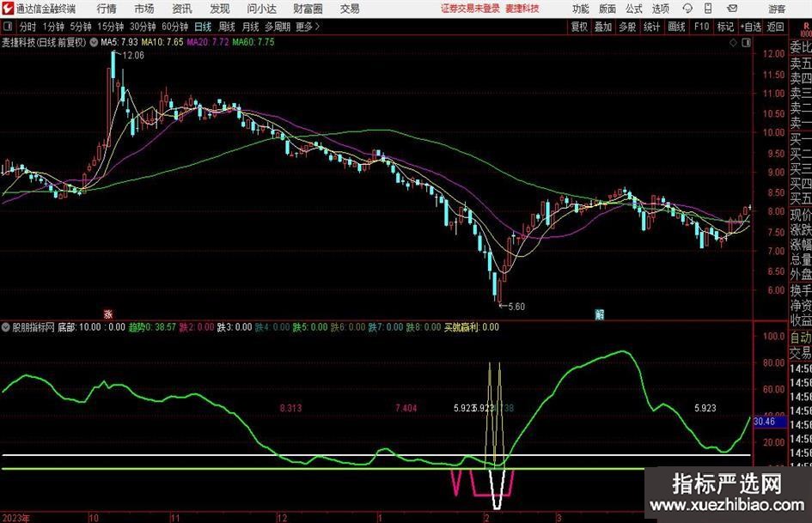Open the 选项 menu
Image resolution: width=812 pixels, height=523 pixels.
point(660,9)
